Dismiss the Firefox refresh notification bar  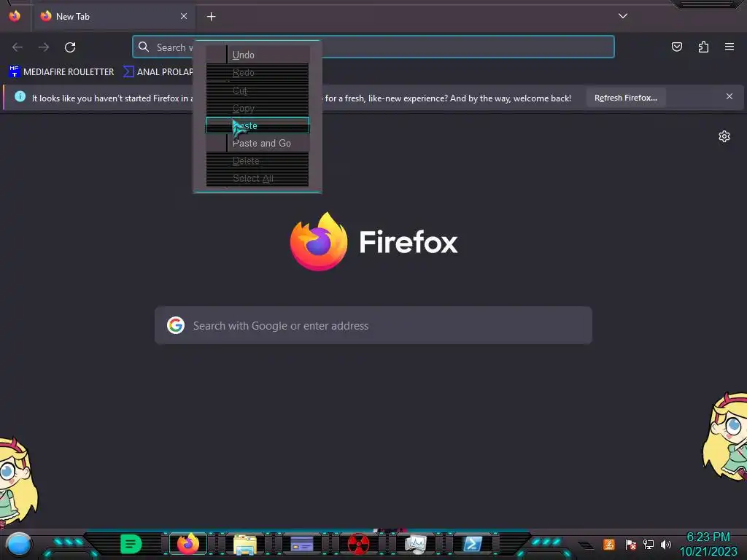click(729, 97)
